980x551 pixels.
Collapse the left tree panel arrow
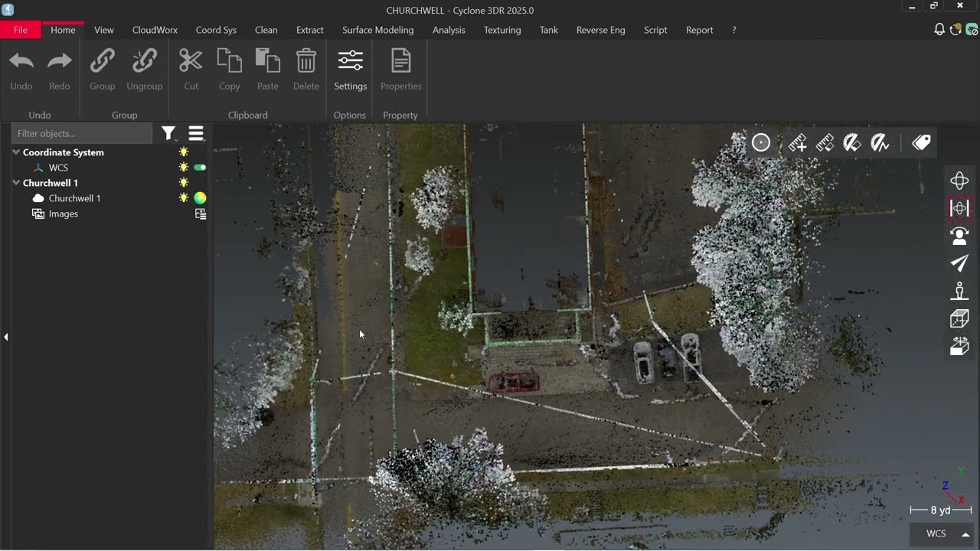[x=5, y=337]
